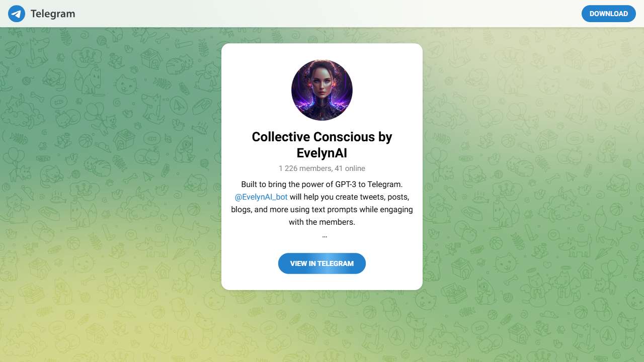Expand the description ellipsis below text
The height and width of the screenshot is (362, 644).
tap(325, 235)
